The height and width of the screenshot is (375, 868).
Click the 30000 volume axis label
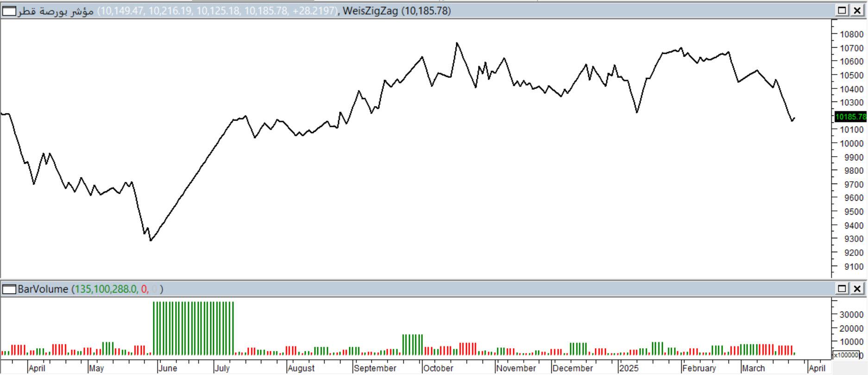pyautogui.click(x=852, y=315)
